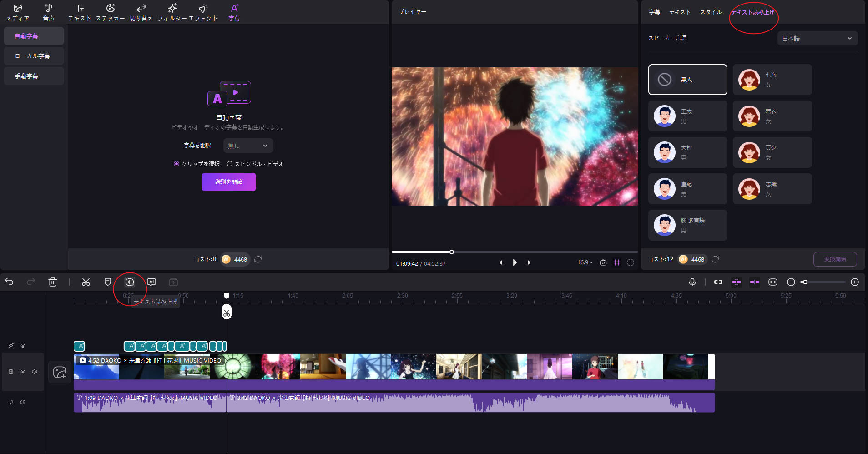868x454 pixels.
Task: Enter fullscreen preview in the player
Action: pyautogui.click(x=631, y=262)
